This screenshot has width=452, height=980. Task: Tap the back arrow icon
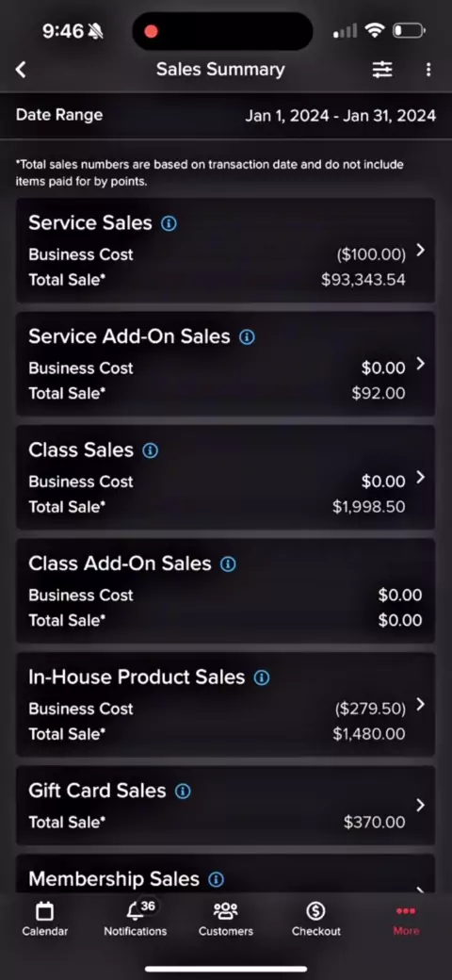[21, 70]
